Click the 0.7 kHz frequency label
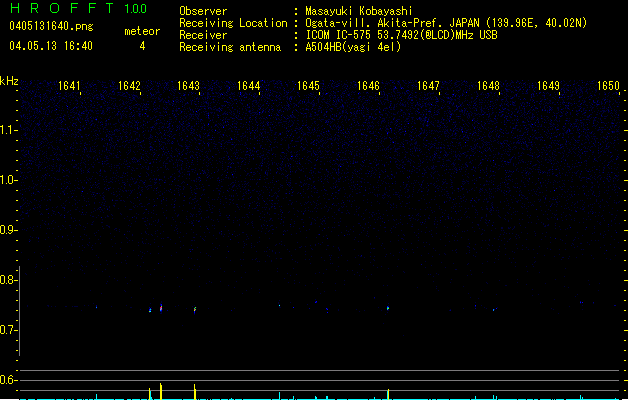629x400 pixels. coord(8,330)
